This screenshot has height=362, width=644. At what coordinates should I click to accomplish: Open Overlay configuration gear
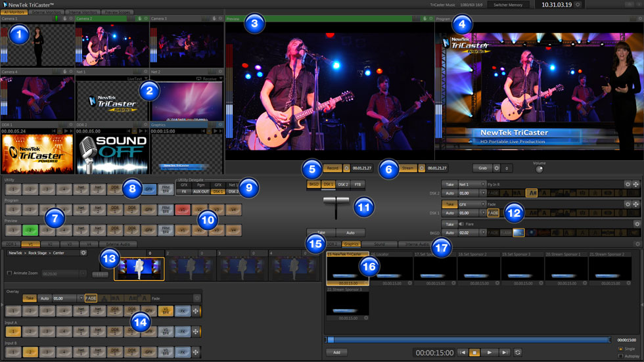197,298
